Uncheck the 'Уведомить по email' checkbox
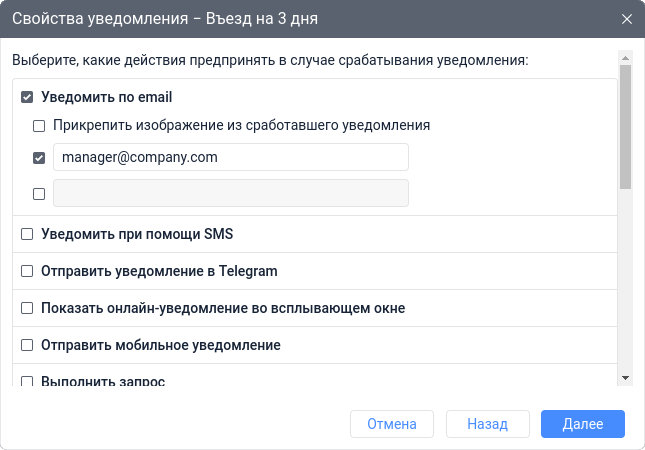This screenshot has width=645, height=450. point(27,98)
